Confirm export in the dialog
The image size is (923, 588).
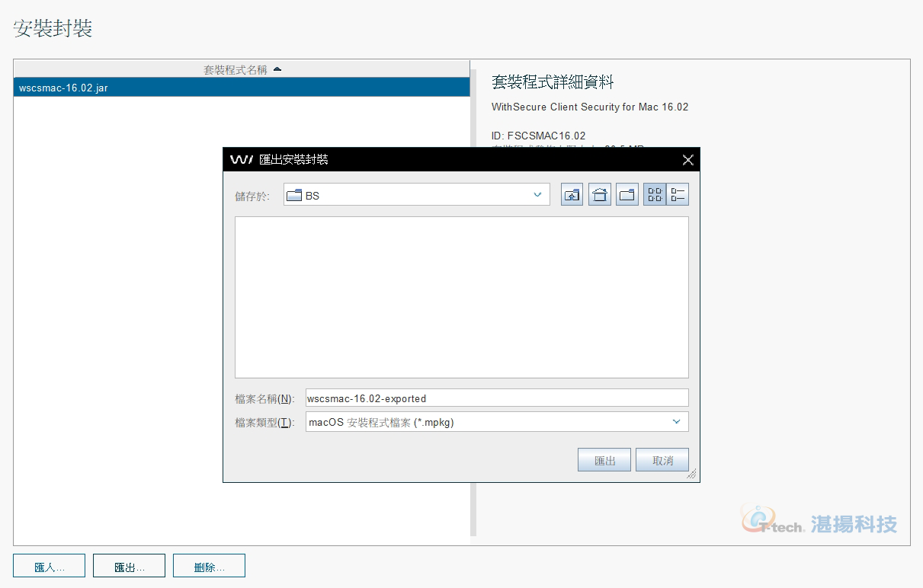[604, 460]
